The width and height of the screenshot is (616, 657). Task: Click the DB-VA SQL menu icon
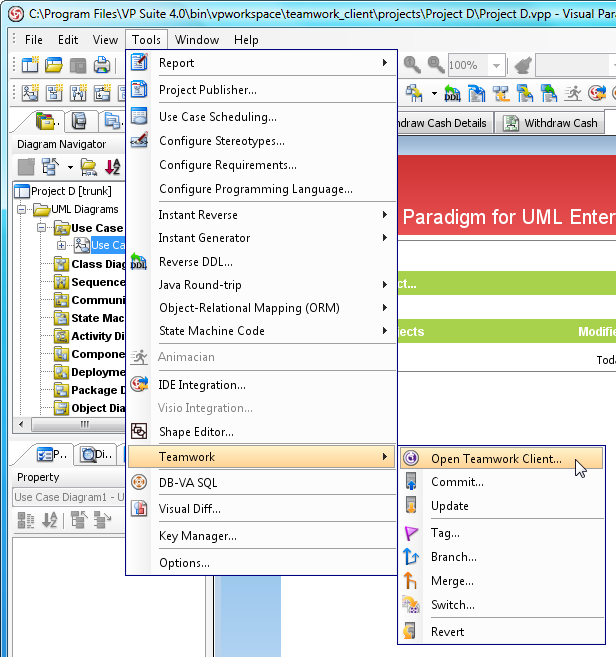pos(139,482)
